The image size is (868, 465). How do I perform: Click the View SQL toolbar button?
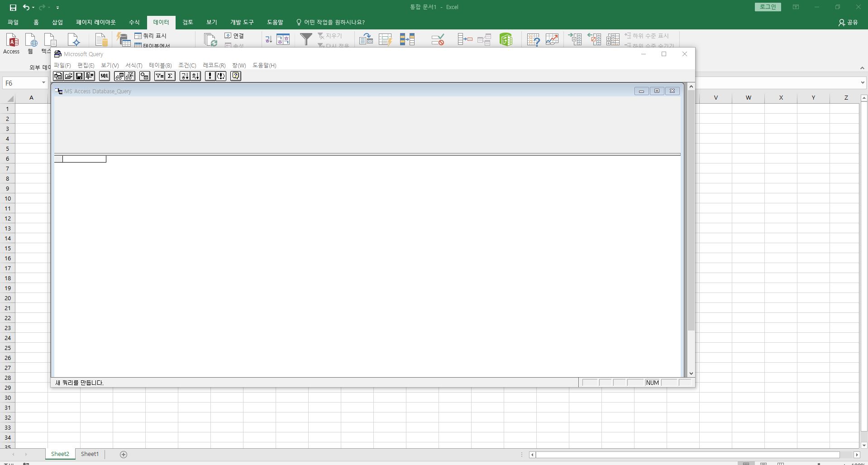click(x=105, y=76)
